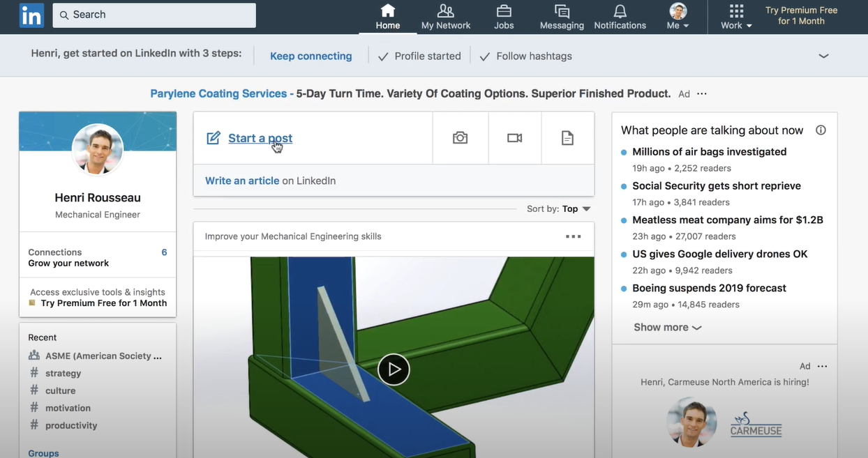Click the pencil compose icon
Screen dimensions: 868x458
214,138
